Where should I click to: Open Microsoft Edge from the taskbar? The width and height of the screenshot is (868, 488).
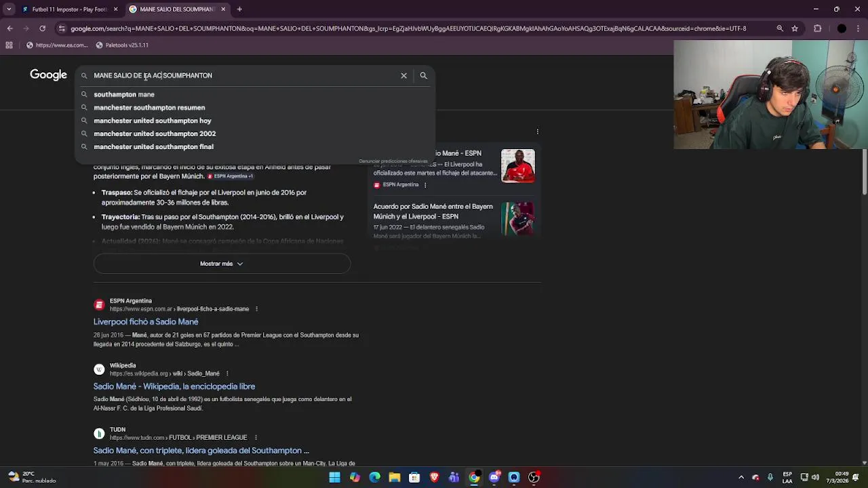tap(374, 477)
